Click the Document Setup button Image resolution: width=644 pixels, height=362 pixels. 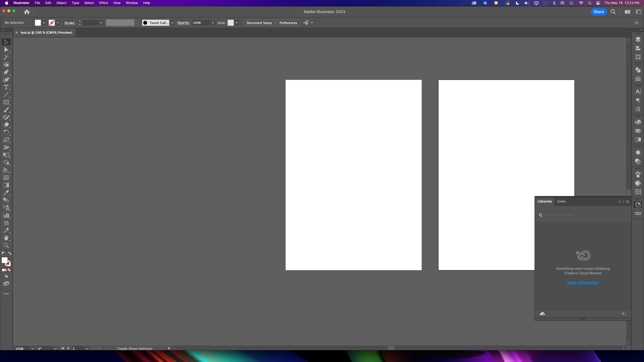tap(259, 23)
